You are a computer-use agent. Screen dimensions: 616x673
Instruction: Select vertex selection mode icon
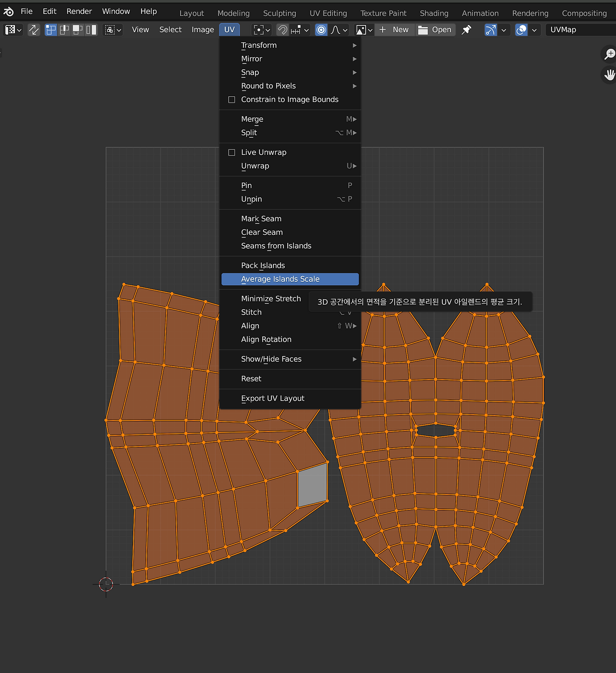tap(51, 30)
